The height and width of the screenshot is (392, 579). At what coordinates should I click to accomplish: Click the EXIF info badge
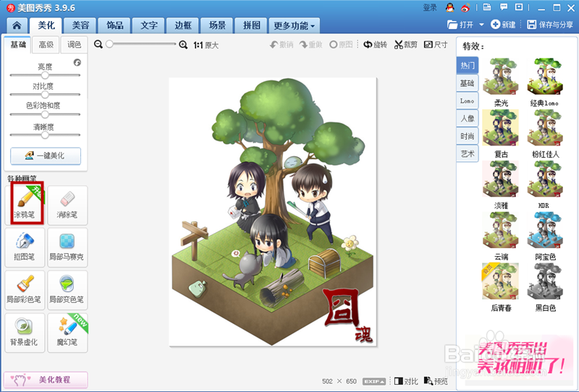(x=374, y=381)
